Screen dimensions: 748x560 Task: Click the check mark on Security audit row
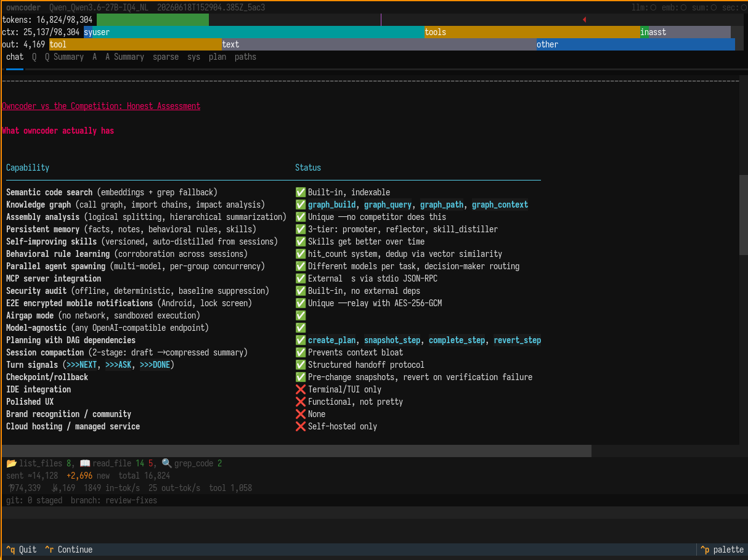[x=301, y=291]
